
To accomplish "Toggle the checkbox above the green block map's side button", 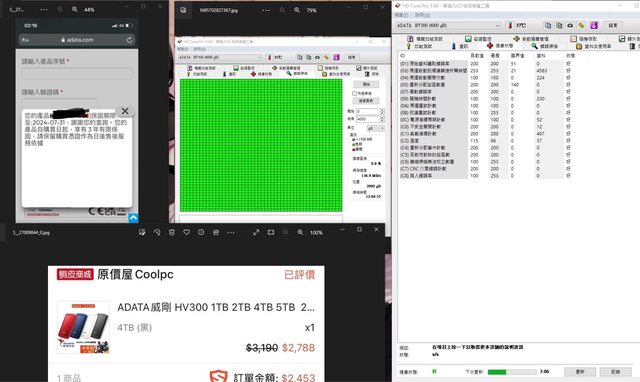I will [355, 93].
